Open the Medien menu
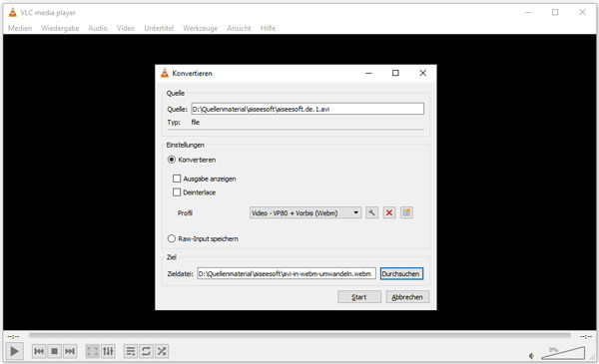 [20, 28]
